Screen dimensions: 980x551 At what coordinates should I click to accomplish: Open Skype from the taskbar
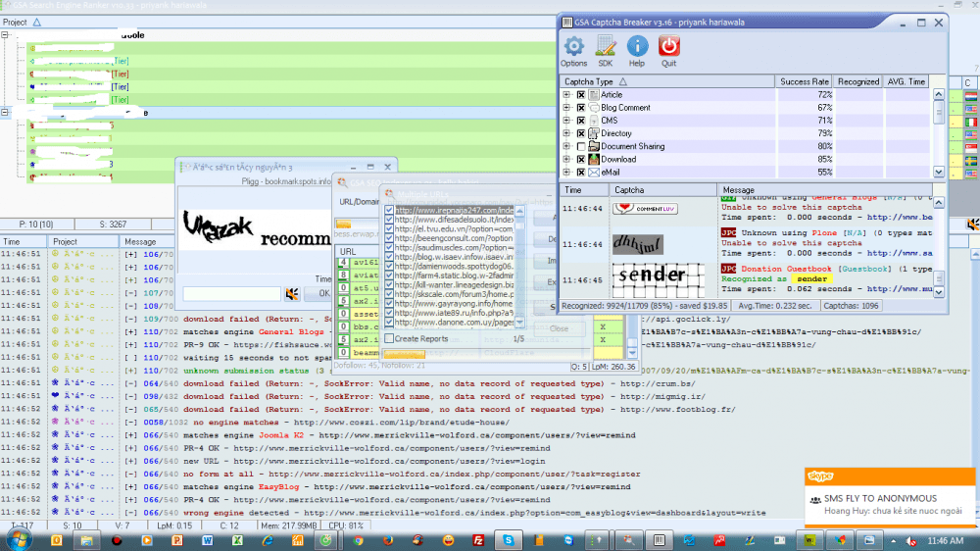508,540
